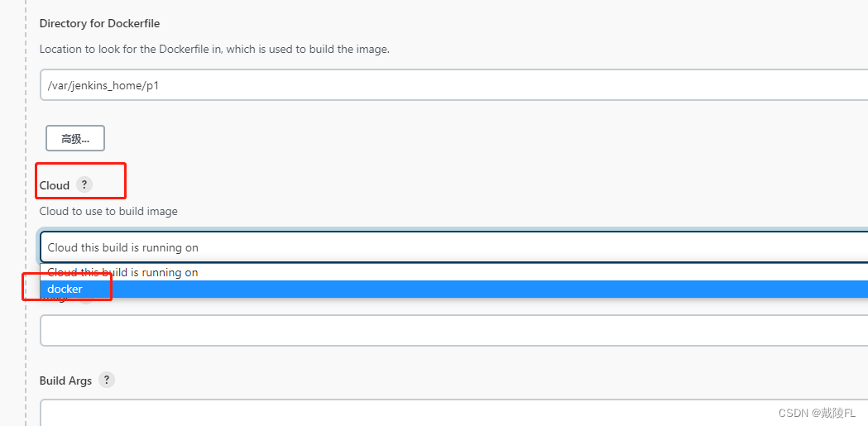
Task: Click 'Cloud to use to build image' description
Action: [x=108, y=211]
